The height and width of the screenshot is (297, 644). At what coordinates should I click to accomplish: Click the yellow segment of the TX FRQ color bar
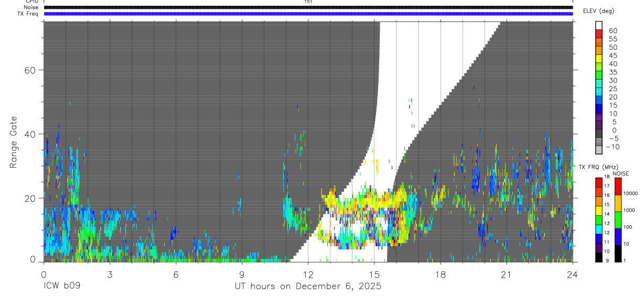[x=599, y=211]
